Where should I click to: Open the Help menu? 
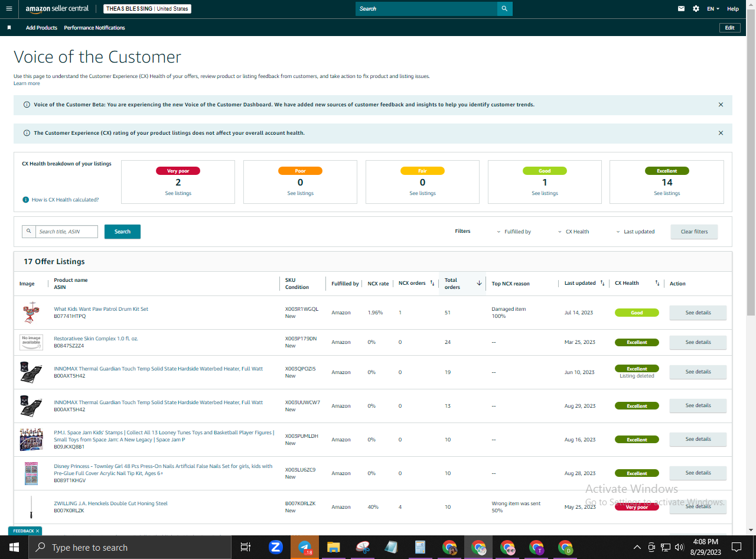[733, 9]
